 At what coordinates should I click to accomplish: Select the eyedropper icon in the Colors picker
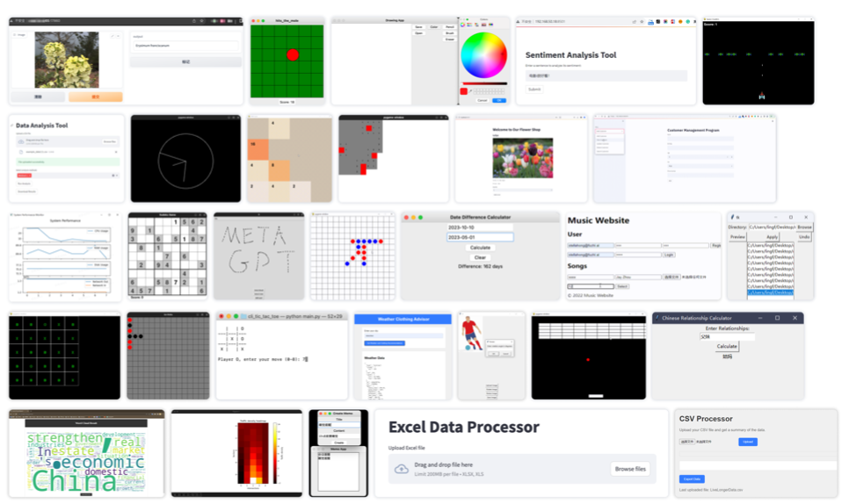pyautogui.click(x=470, y=91)
